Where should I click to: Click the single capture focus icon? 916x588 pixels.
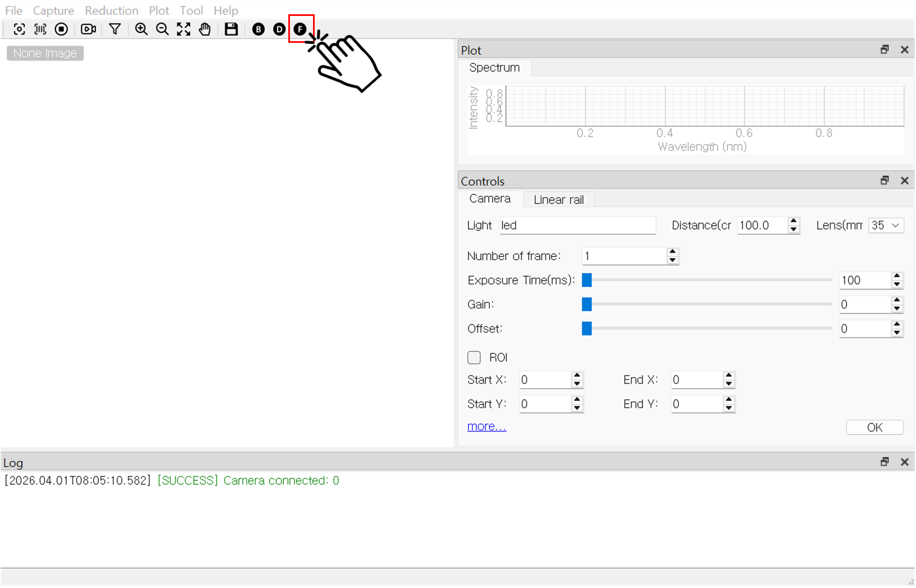coord(19,29)
